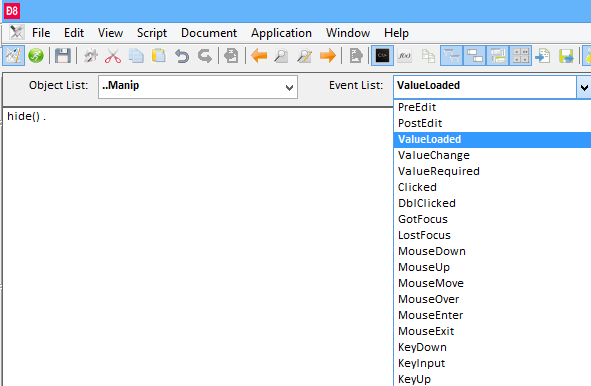Click the Event List ValueLoaded field
This screenshot has height=386, width=591.
485,87
